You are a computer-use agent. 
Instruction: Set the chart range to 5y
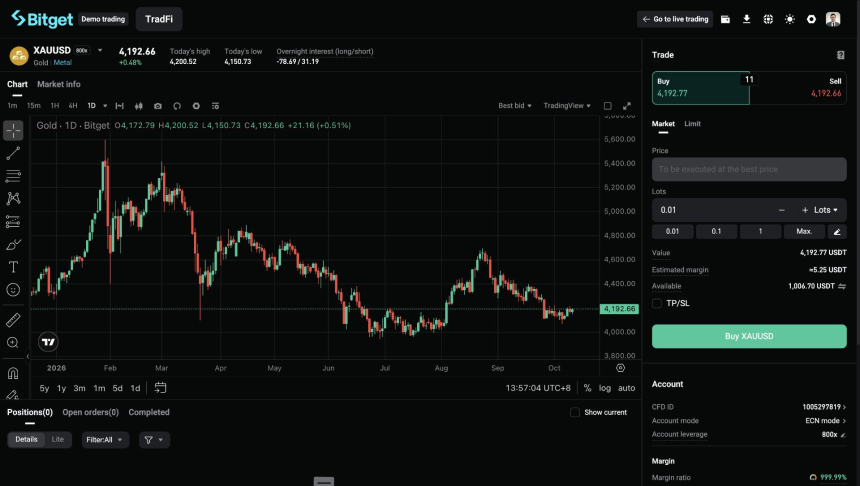pyautogui.click(x=44, y=388)
